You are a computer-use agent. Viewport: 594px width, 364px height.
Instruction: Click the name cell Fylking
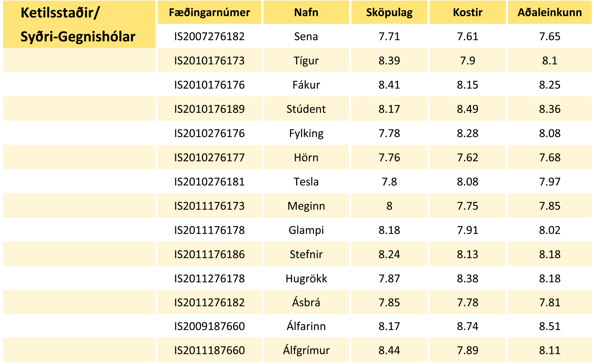(x=306, y=133)
